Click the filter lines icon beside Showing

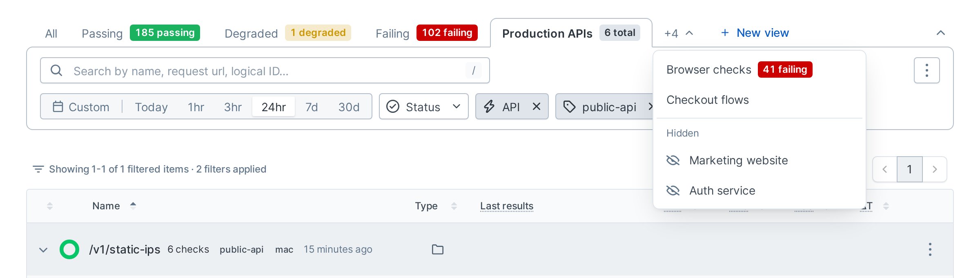coord(38,169)
